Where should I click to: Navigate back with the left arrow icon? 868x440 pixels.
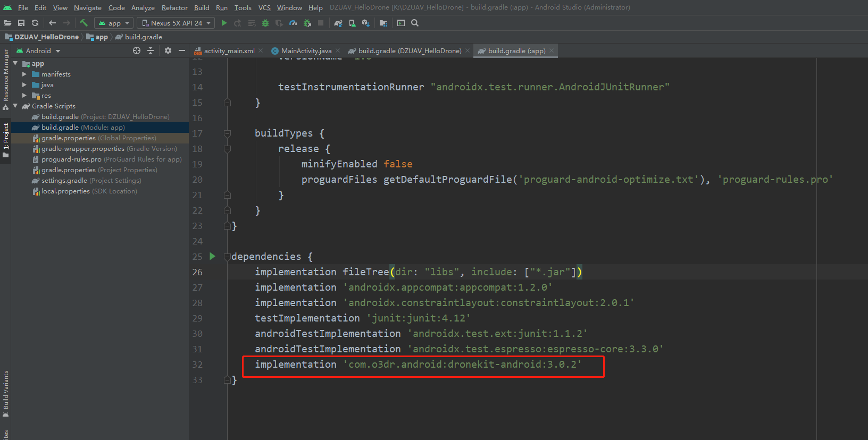point(52,23)
